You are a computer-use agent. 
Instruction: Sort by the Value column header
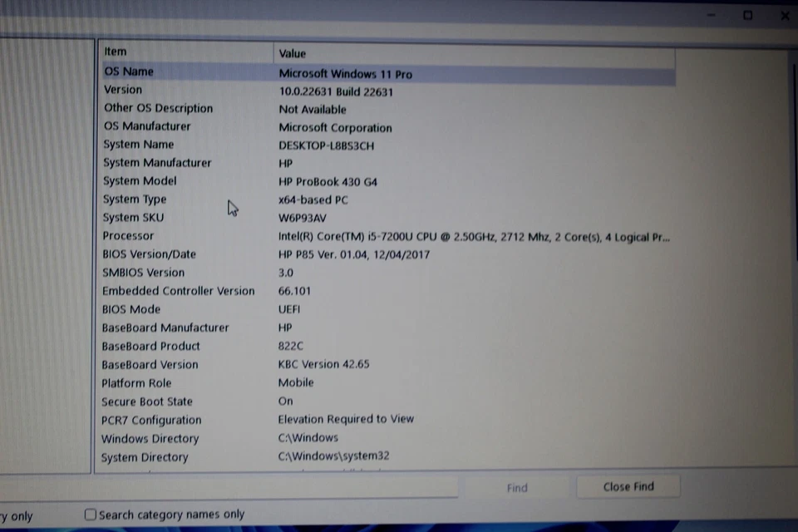(475, 53)
